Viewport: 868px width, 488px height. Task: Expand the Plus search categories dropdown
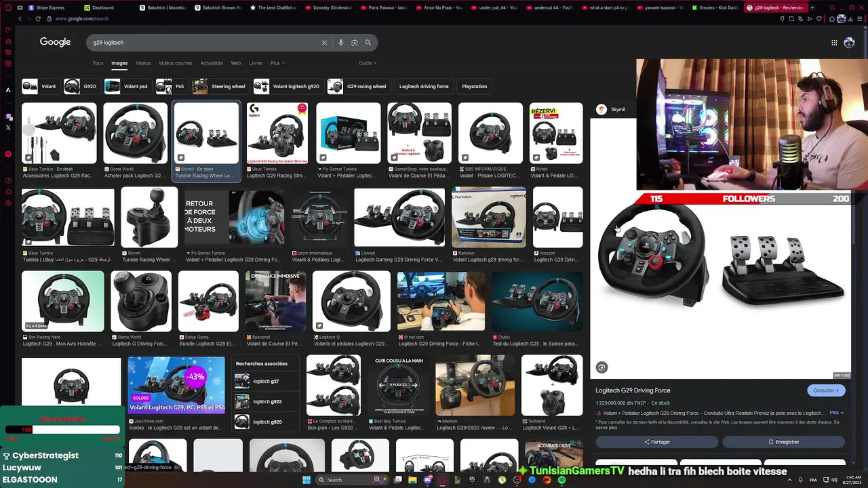click(277, 63)
